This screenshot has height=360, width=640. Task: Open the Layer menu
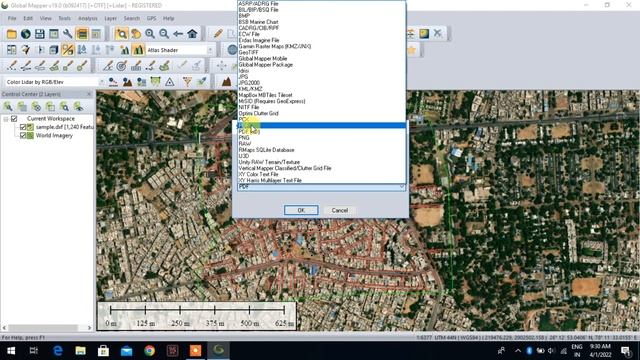tap(110, 18)
